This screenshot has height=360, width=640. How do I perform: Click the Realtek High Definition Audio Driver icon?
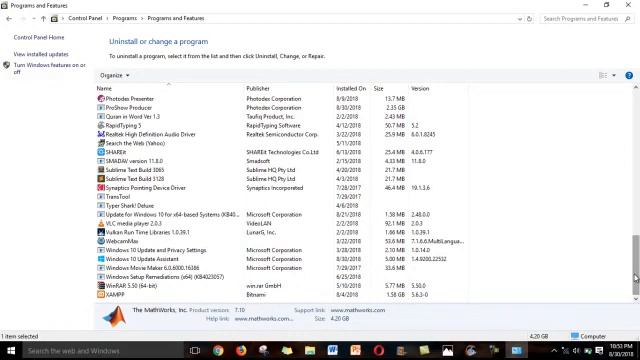[101, 134]
